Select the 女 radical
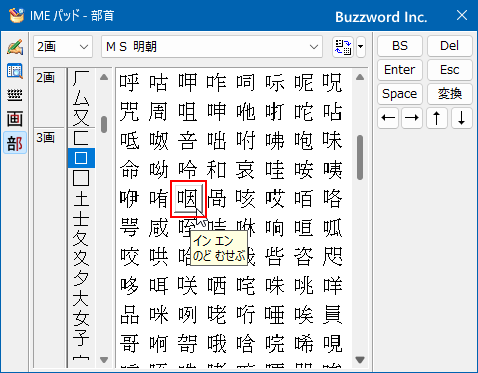The height and width of the screenshot is (373, 478). point(81,318)
